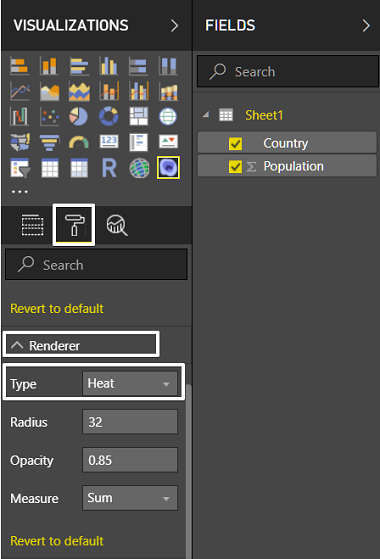Select line and stacked column chart visual
The image size is (380, 559).
click(x=109, y=91)
